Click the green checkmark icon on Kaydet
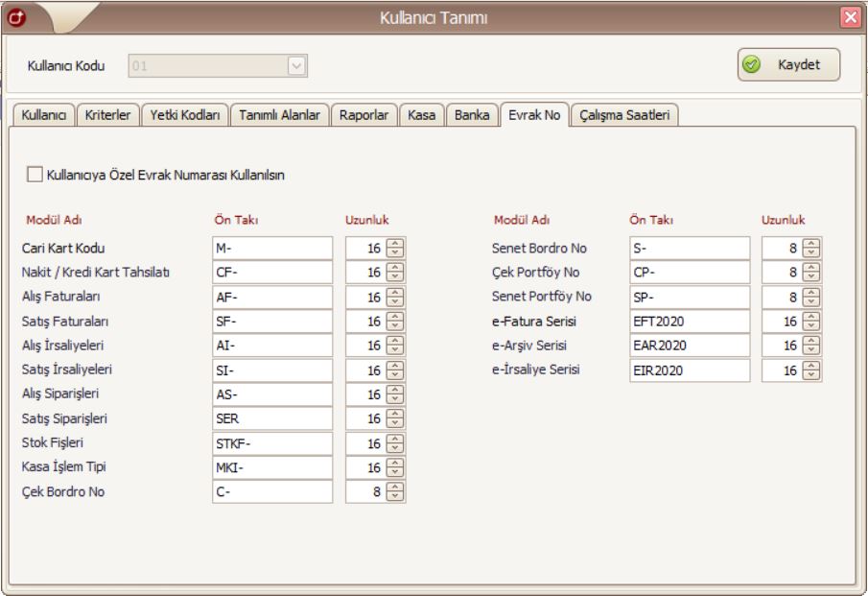This screenshot has height=596, width=868. (753, 66)
